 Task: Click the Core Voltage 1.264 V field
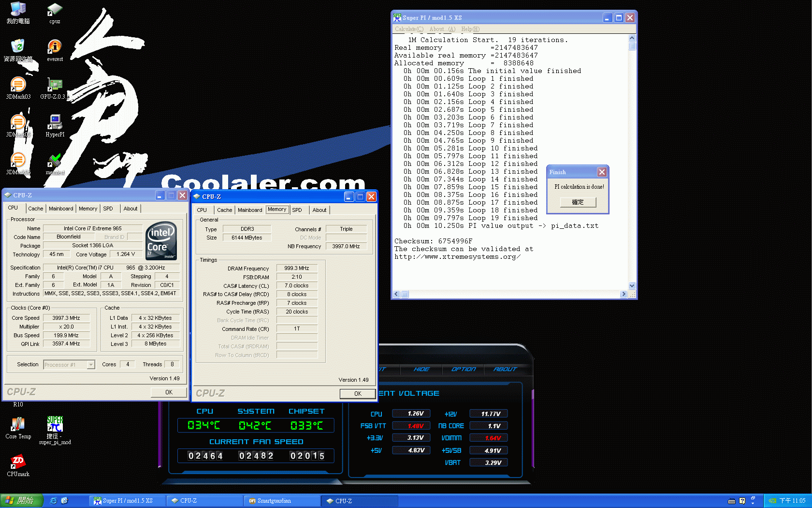pyautogui.click(x=126, y=254)
